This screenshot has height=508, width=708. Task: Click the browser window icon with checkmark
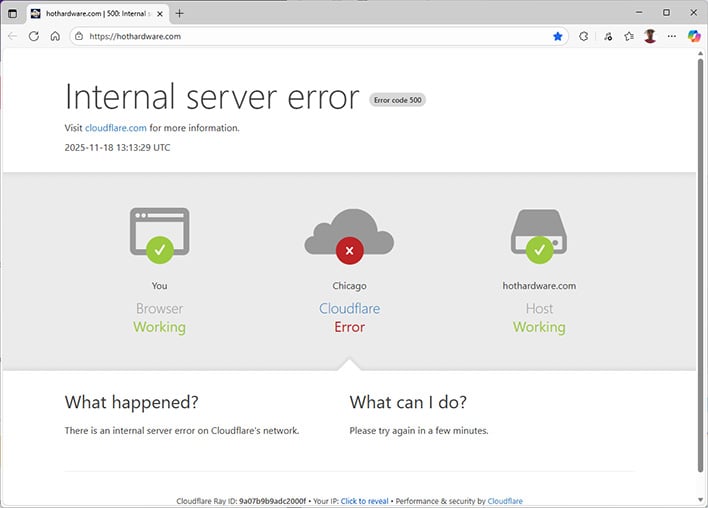(159, 235)
